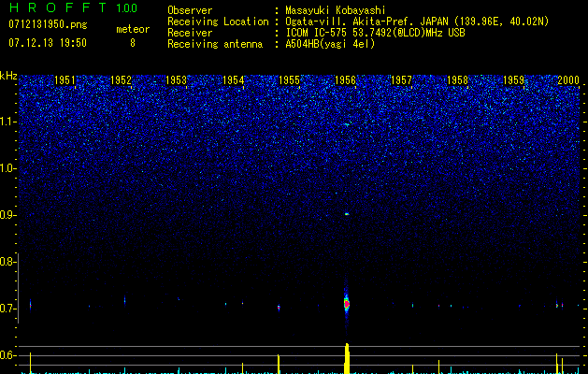Viewport: 588px width, 374px height.
Task: Click the 1953 time marker
Action: click(177, 80)
